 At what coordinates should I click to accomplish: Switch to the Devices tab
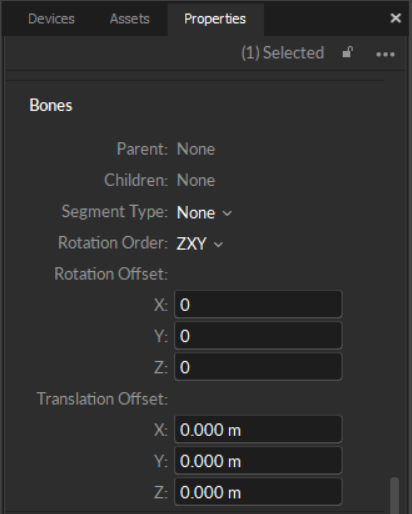[51, 19]
